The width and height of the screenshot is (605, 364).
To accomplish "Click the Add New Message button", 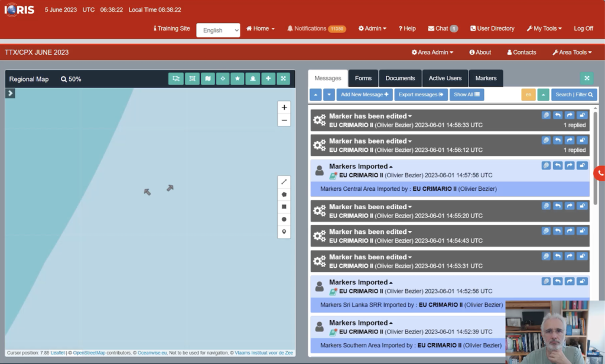I will (x=365, y=95).
